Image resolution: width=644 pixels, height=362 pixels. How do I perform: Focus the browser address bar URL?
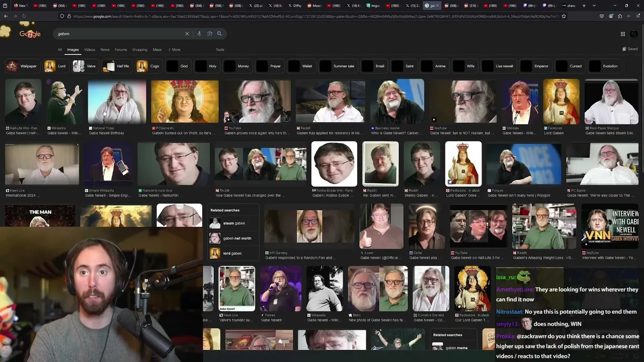[x=316, y=16]
